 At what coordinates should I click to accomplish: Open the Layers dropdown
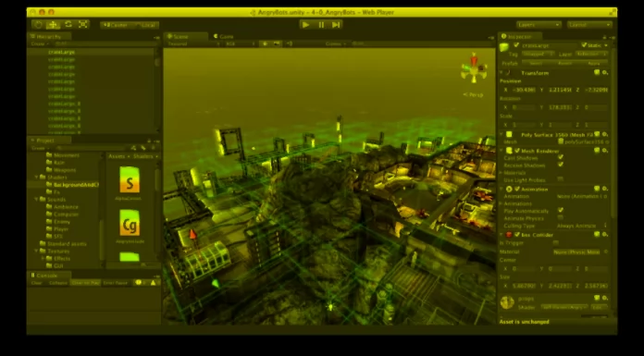click(x=539, y=25)
